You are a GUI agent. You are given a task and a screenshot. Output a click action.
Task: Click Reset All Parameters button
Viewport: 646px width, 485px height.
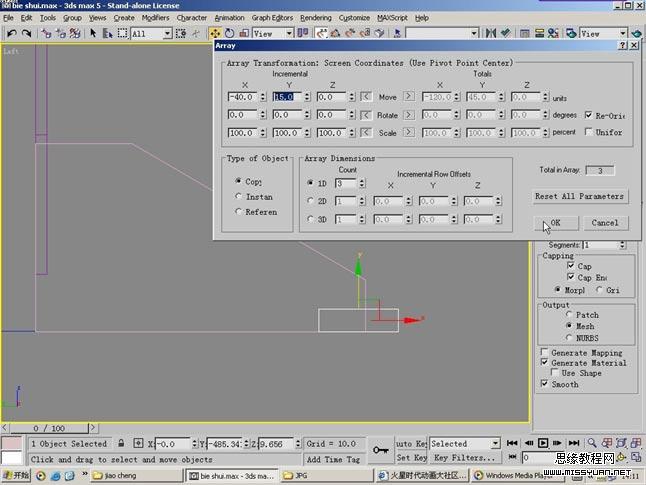579,196
